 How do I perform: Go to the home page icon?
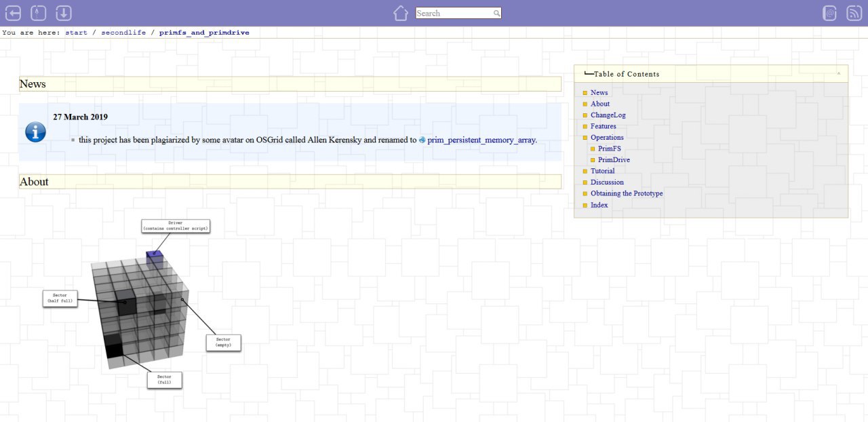(x=401, y=13)
